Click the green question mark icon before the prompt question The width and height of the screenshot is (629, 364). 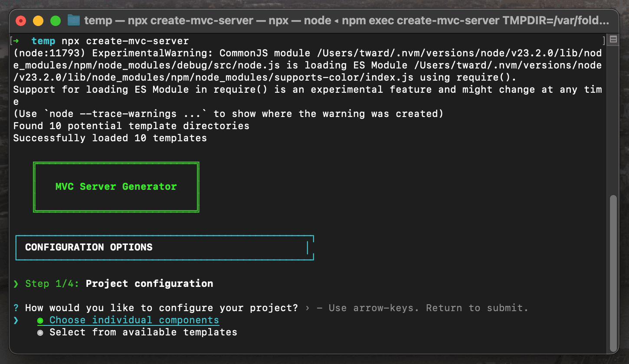(16, 308)
